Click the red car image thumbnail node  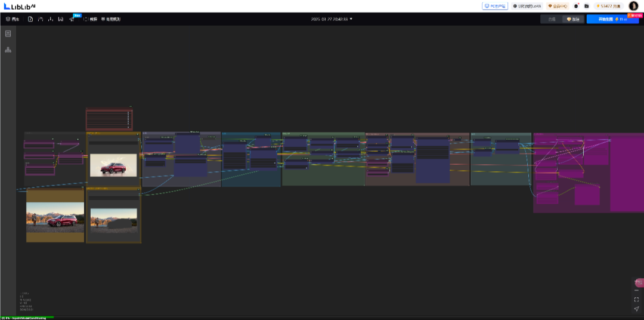click(113, 165)
